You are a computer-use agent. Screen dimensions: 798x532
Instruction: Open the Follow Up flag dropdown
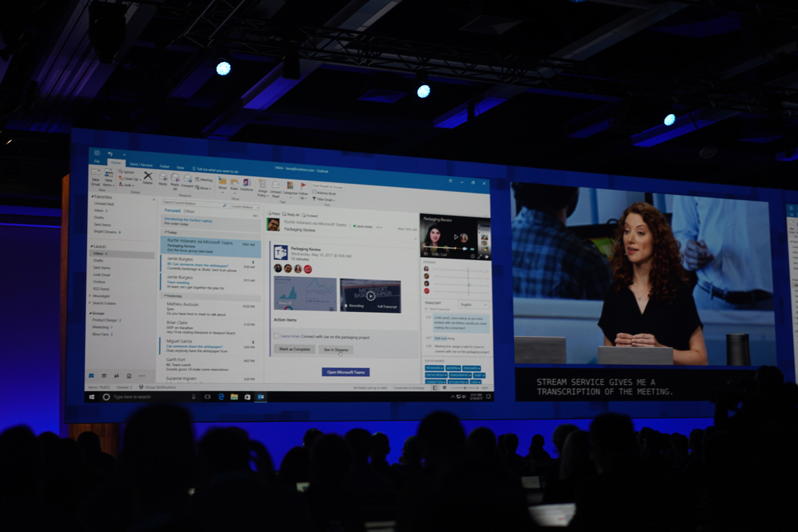point(303,191)
